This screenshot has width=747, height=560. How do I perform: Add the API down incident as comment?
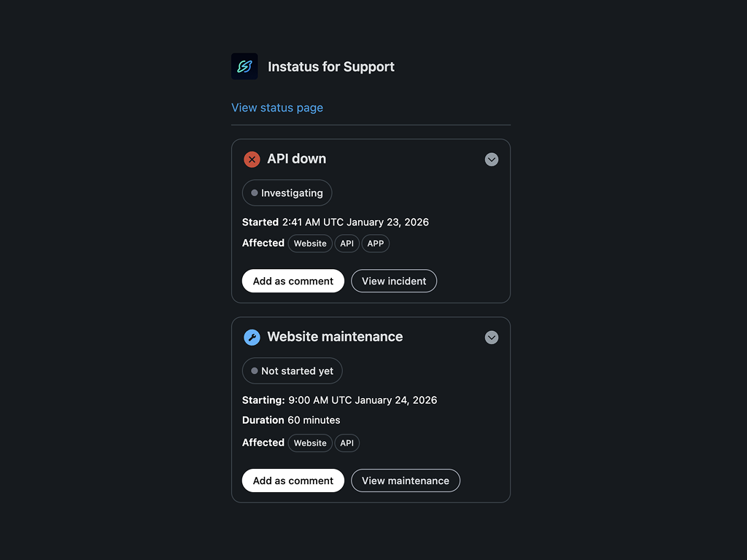293,281
